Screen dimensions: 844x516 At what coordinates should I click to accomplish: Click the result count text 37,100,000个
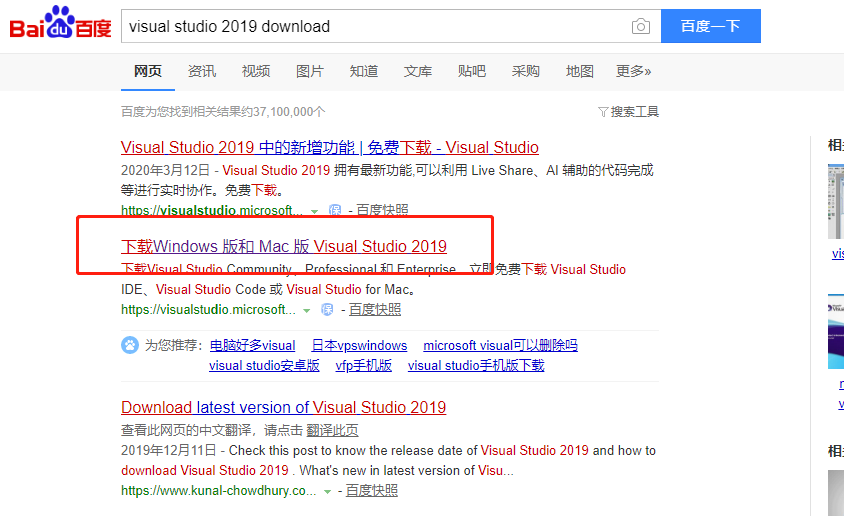click(x=289, y=112)
